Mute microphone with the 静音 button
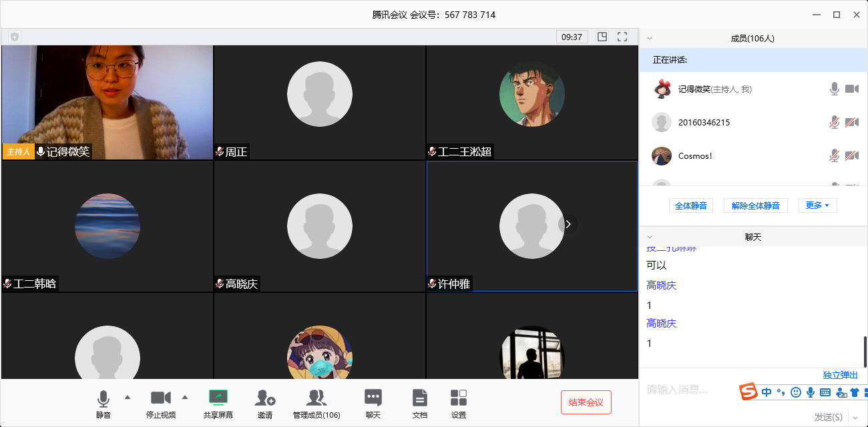The height and width of the screenshot is (427, 868). (x=103, y=399)
